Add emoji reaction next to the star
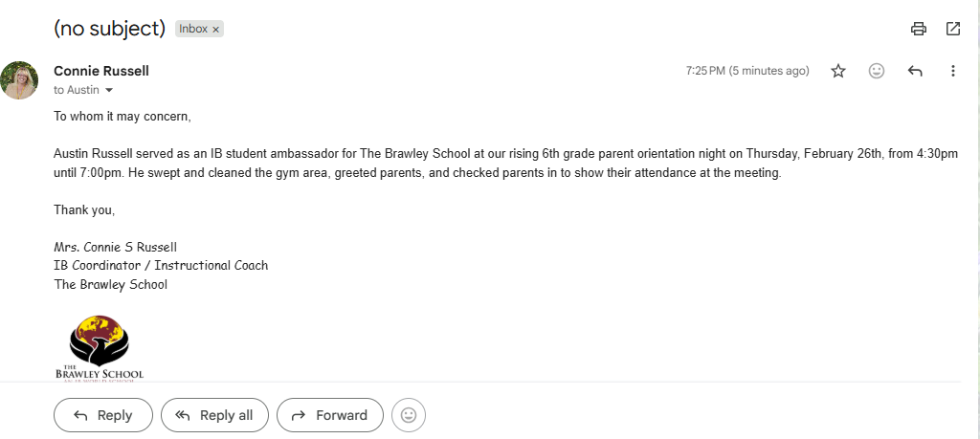 pyautogui.click(x=877, y=71)
